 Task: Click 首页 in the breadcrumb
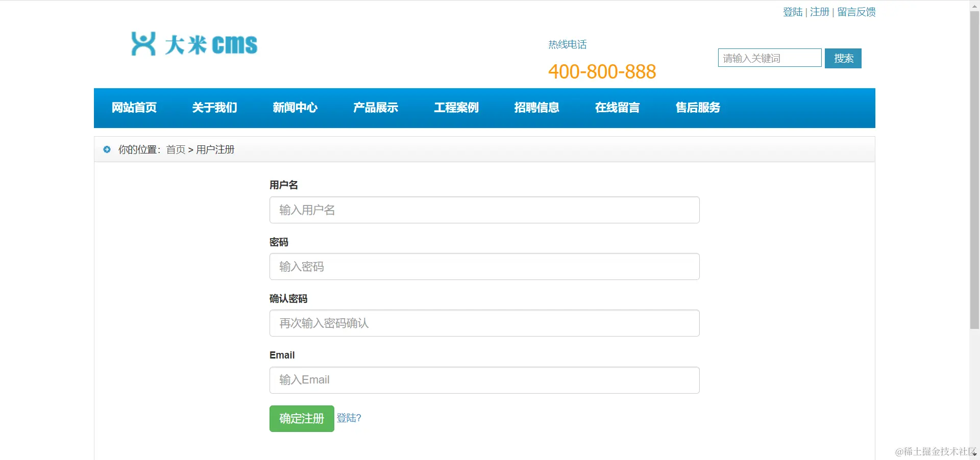176,149
